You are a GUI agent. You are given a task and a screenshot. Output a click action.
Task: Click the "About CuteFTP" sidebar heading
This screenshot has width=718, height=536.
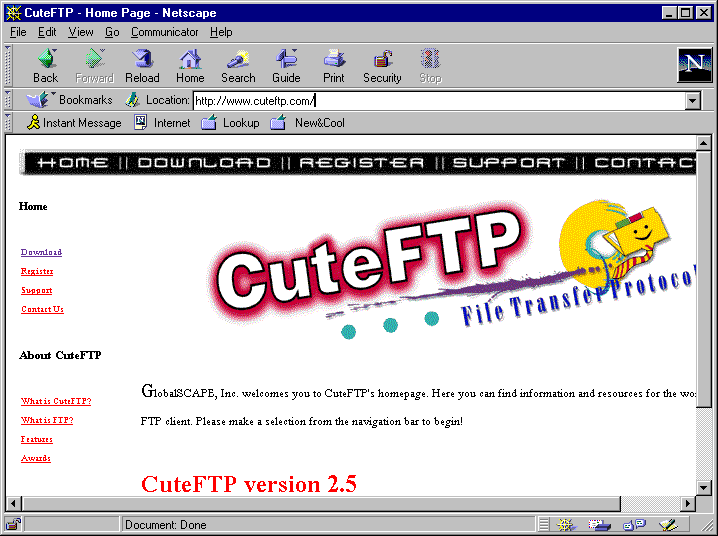[60, 355]
